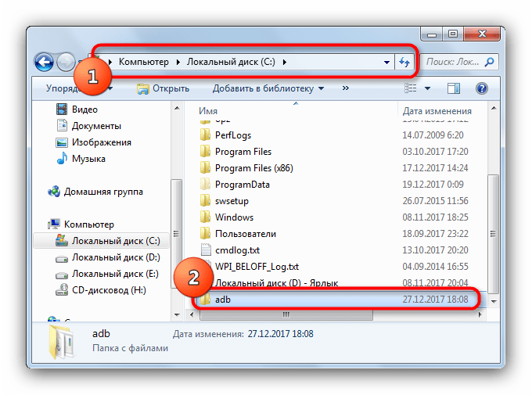Sort by Дата изменения column header
Screen dimensions: 532x395
tap(437, 111)
